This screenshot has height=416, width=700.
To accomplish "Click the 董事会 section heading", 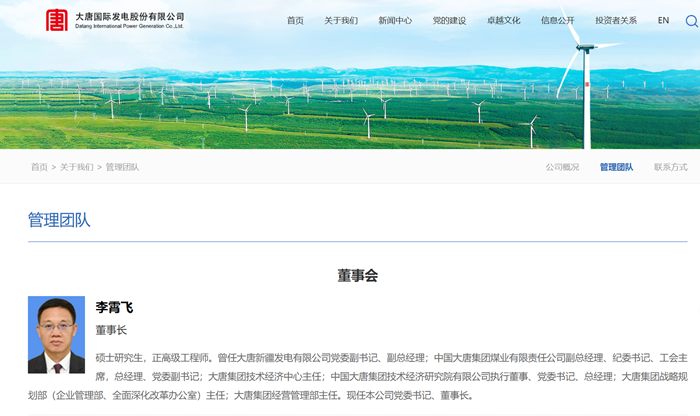I will tap(357, 275).
